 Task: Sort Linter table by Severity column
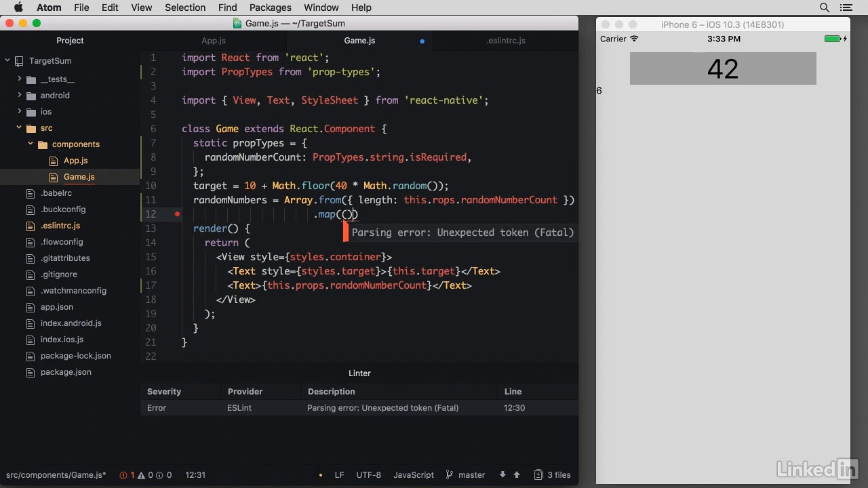[x=164, y=392]
